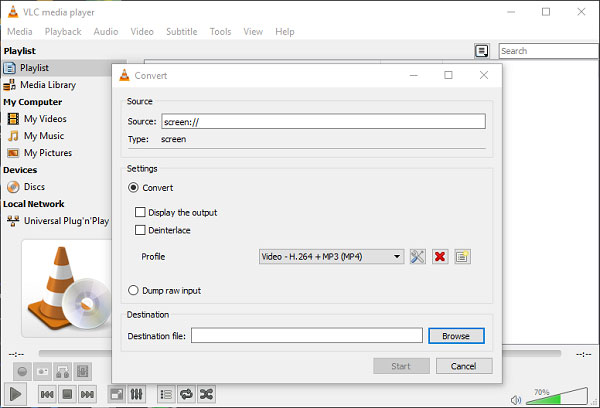Image resolution: width=600 pixels, height=408 pixels.
Task: Delete selected profile red X icon
Action: 440,256
